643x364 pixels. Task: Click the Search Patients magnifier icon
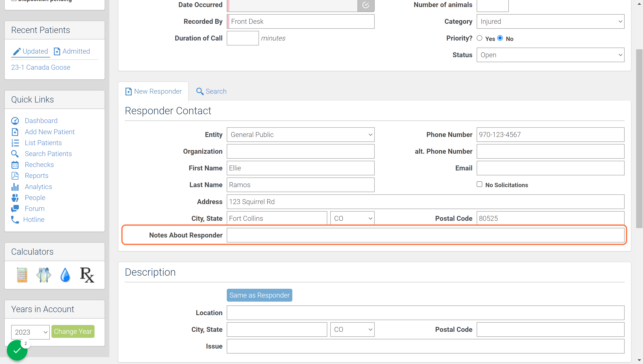click(x=15, y=154)
